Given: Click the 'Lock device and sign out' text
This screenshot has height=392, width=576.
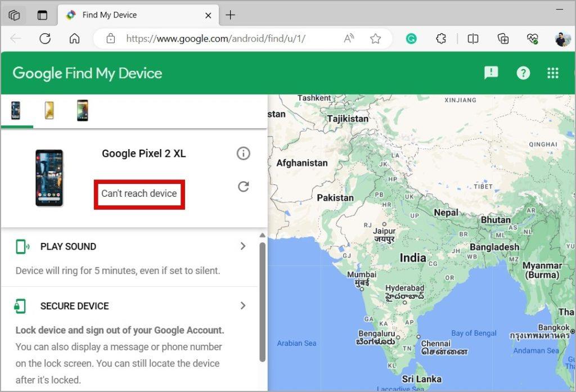Looking at the screenshot, I should point(120,330).
